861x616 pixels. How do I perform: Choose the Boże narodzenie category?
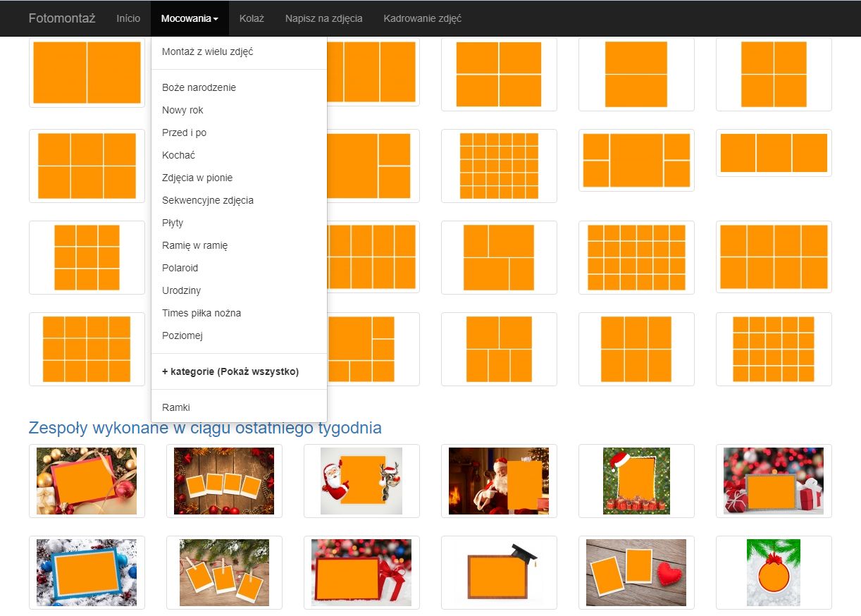click(239, 87)
